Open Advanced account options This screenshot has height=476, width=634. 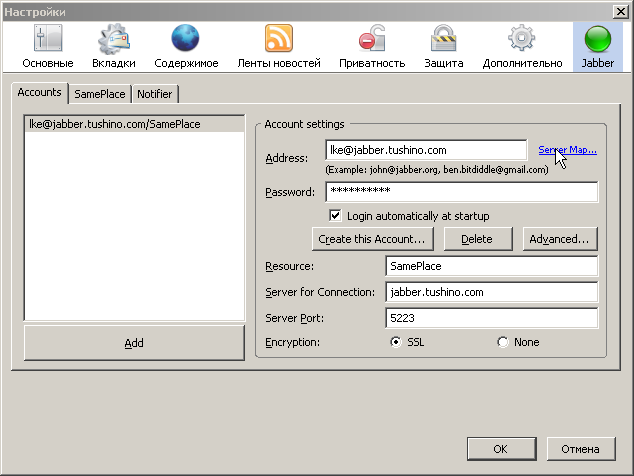[560, 239]
